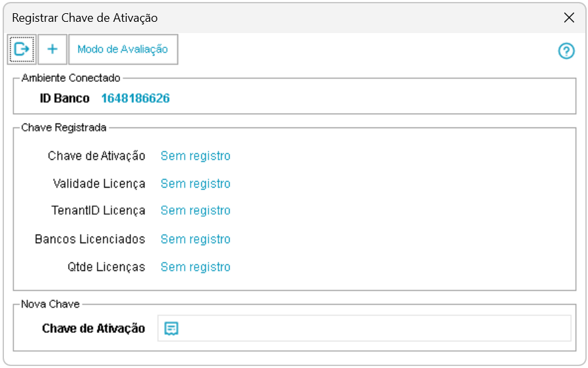
Task: Click 'Sem registro' beside registered Chave de Ativação
Action: pos(195,156)
